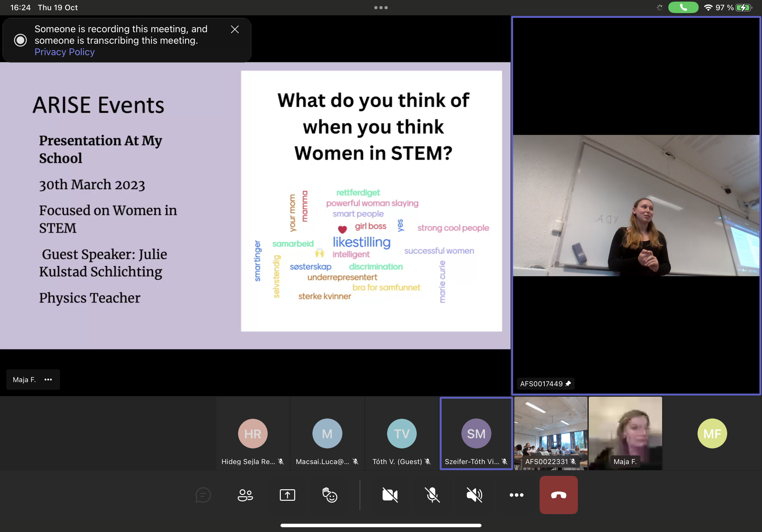The height and width of the screenshot is (532, 762).
Task: Expand the three-dot menu at top center
Action: pos(381,8)
